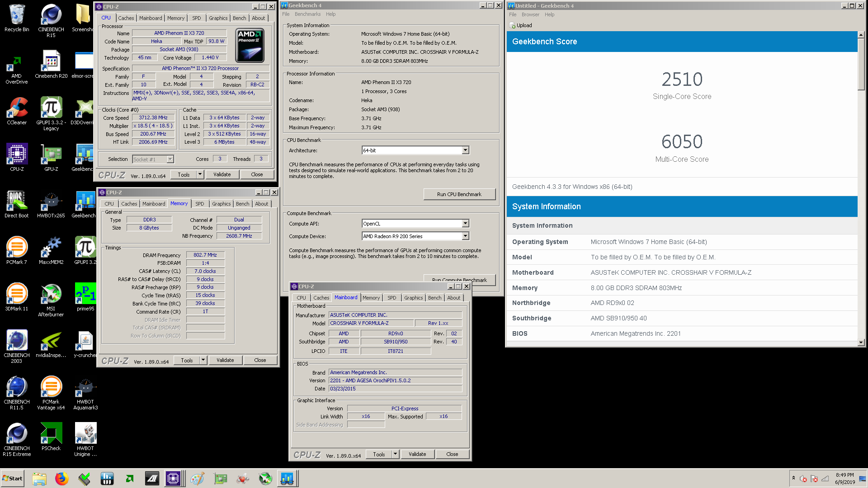Open Tools dropdown arrow in CPU-Z Mainboard window
This screenshot has width=868, height=488.
396,454
